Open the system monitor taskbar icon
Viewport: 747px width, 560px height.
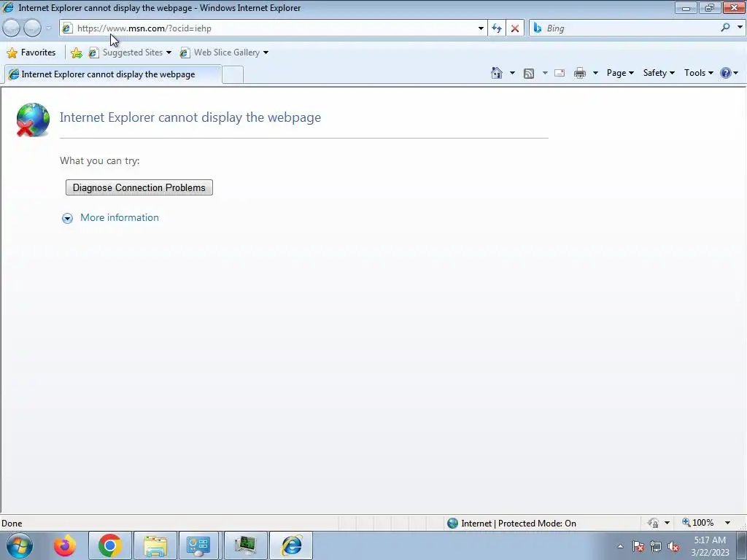pos(245,545)
